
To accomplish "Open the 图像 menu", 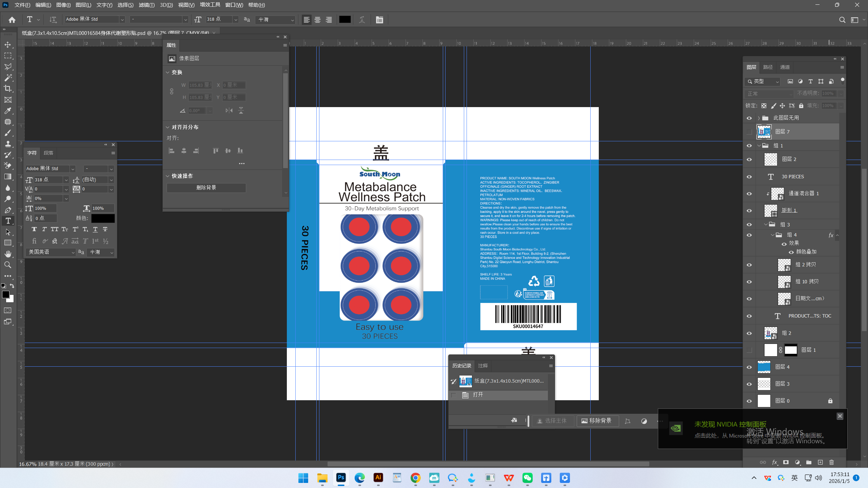I will point(63,5).
